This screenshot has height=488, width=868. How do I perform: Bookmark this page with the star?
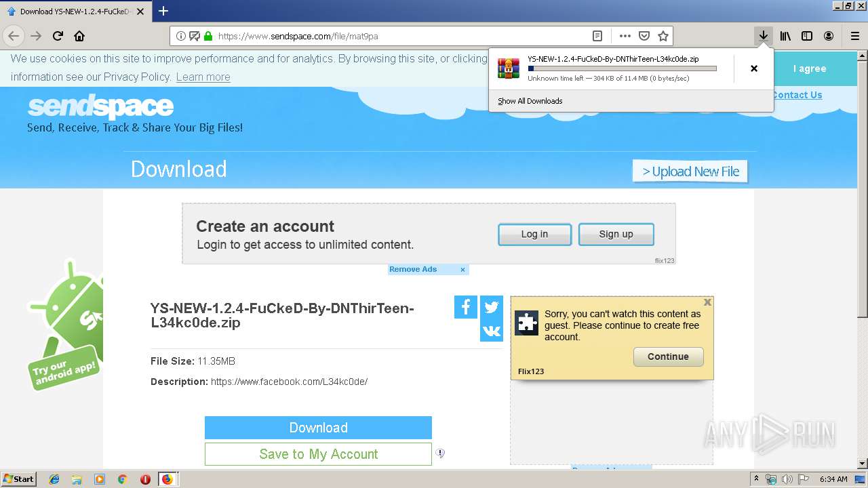663,36
